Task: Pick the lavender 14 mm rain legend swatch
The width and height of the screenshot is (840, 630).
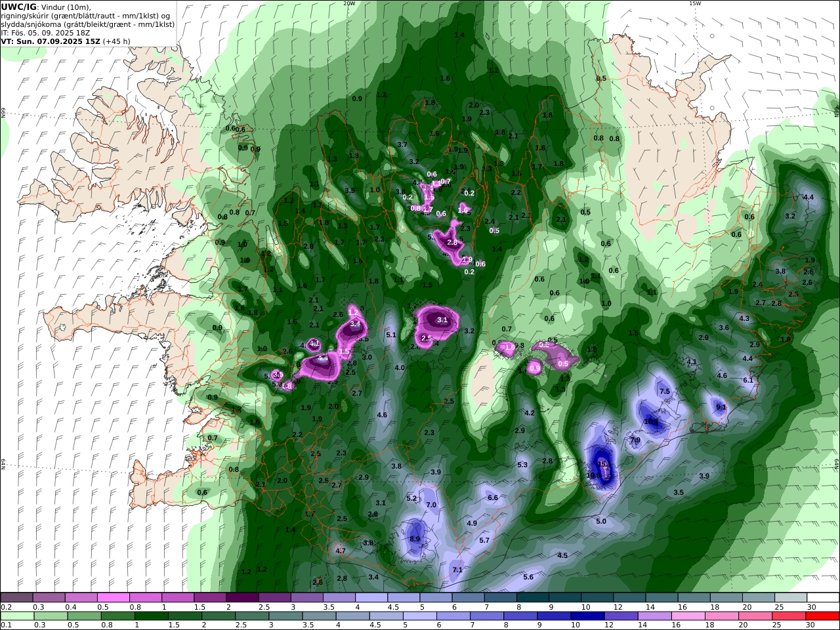Action: point(655,616)
